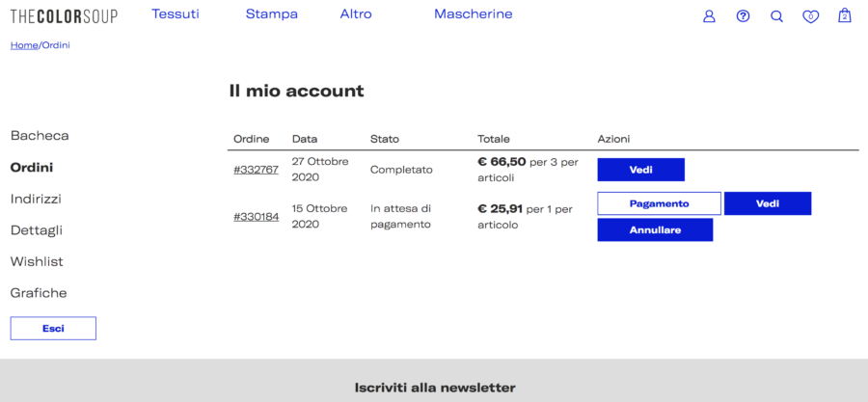Image resolution: width=868 pixels, height=402 pixels.
Task: Click the Esci logout button
Action: pyautogui.click(x=53, y=329)
